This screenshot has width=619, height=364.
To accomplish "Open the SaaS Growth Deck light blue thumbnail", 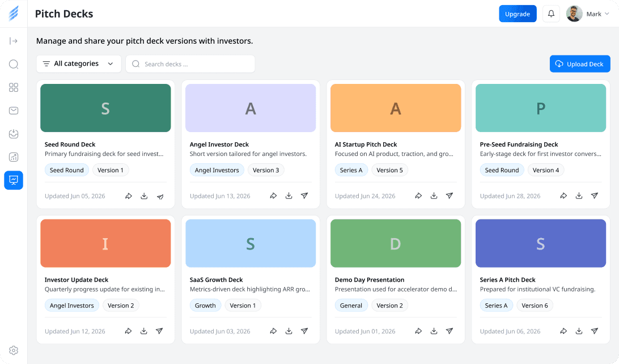I will coord(251,243).
